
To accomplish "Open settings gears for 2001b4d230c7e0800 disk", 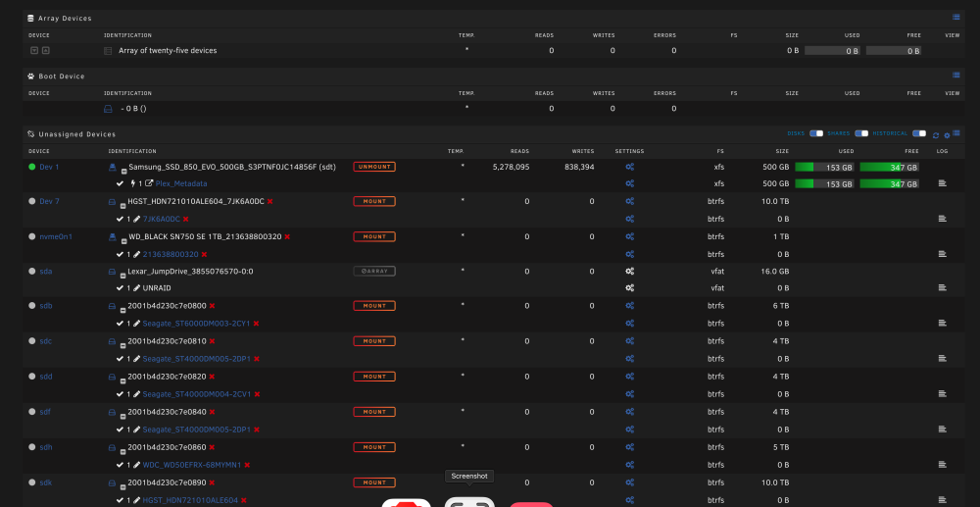I will click(630, 306).
